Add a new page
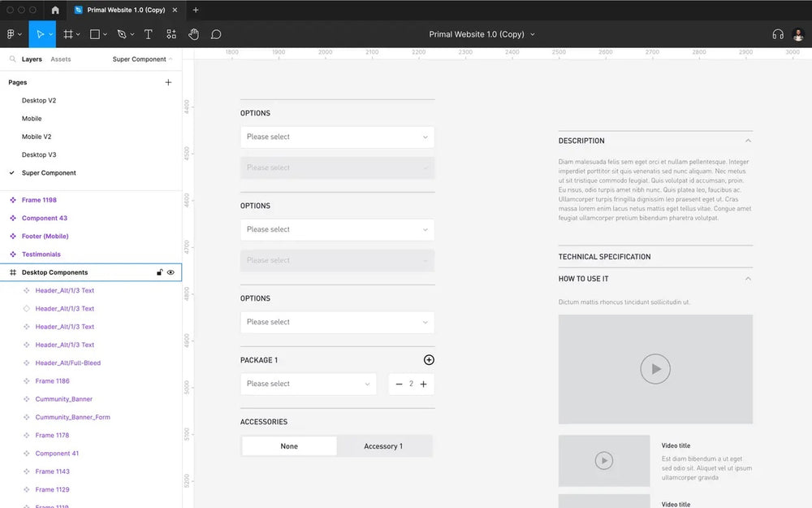 (168, 82)
